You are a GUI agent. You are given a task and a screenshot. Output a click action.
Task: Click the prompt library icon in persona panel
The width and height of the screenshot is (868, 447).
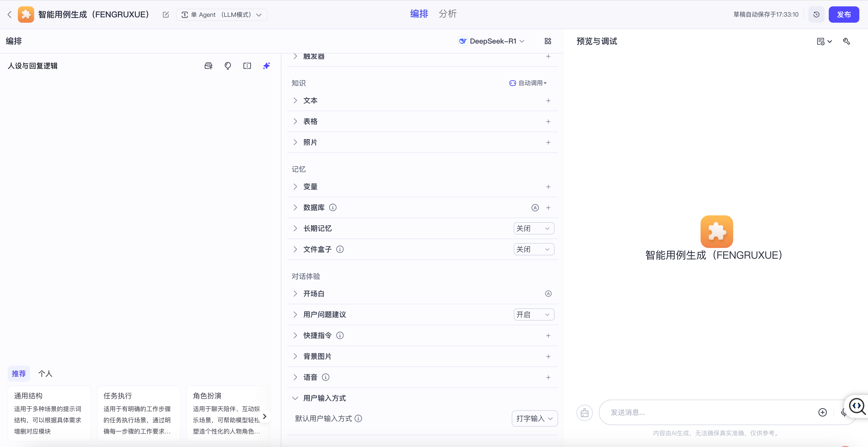[208, 66]
